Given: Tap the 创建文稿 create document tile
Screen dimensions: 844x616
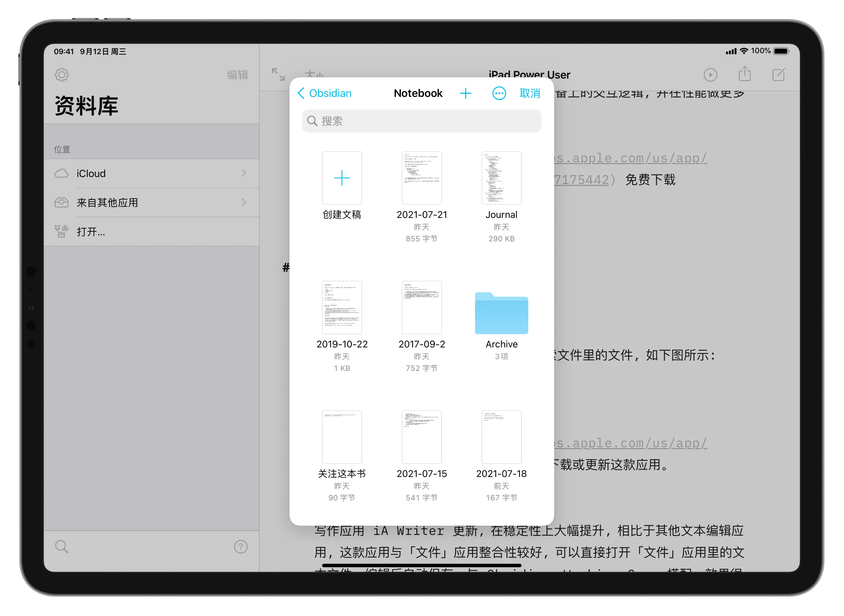Looking at the screenshot, I should point(342,178).
